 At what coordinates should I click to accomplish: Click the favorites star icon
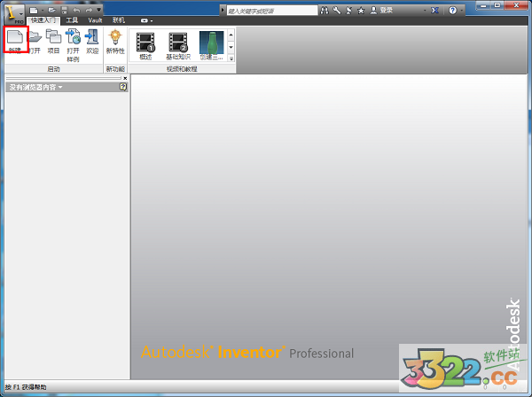click(x=360, y=11)
